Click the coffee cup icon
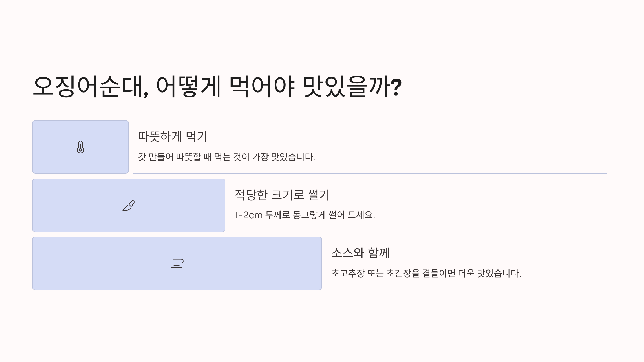The height and width of the screenshot is (362, 644). tap(177, 263)
